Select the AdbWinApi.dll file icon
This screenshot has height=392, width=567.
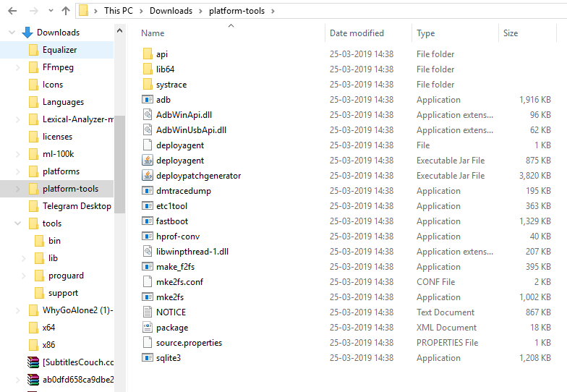(148, 115)
